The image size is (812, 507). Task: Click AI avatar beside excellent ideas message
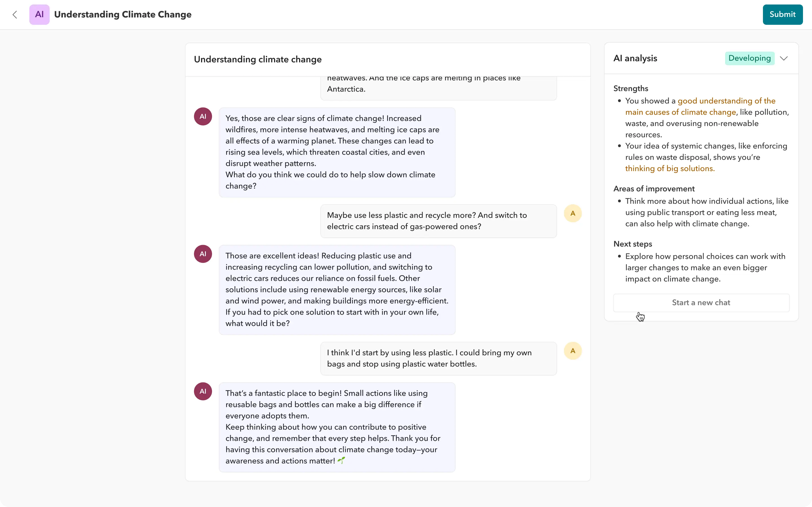pyautogui.click(x=203, y=254)
